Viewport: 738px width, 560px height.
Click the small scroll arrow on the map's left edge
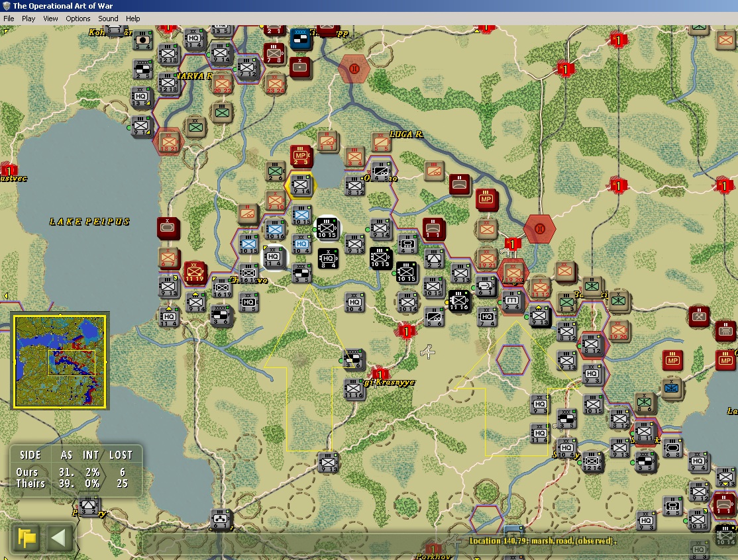click(x=6, y=296)
